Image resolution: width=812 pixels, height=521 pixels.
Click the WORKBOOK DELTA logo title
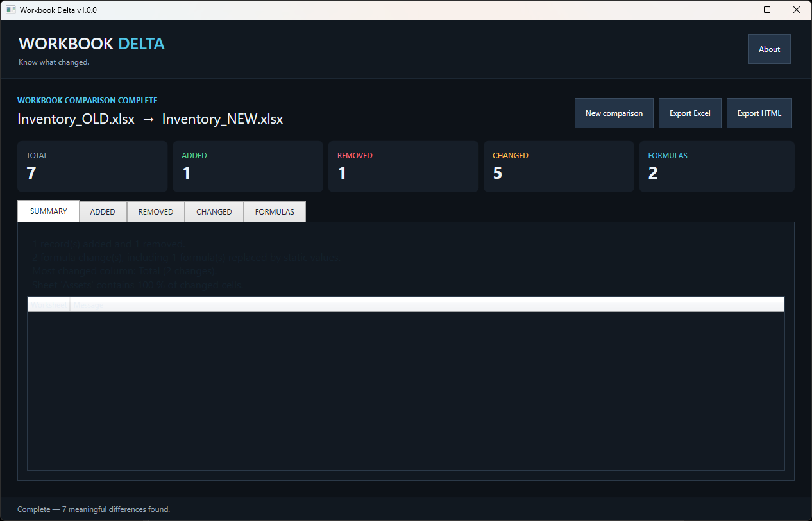click(92, 44)
